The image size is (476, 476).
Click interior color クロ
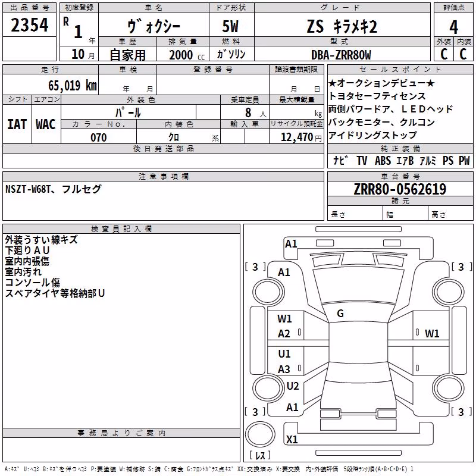(174, 137)
